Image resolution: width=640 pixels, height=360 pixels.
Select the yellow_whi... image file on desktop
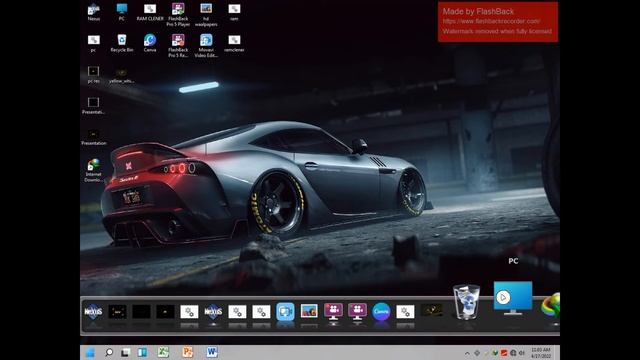(x=122, y=76)
